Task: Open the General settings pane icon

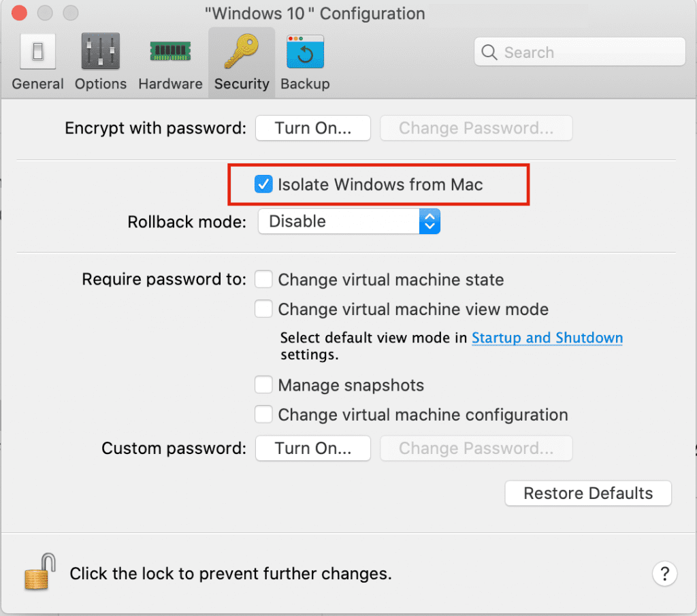Action: click(37, 53)
